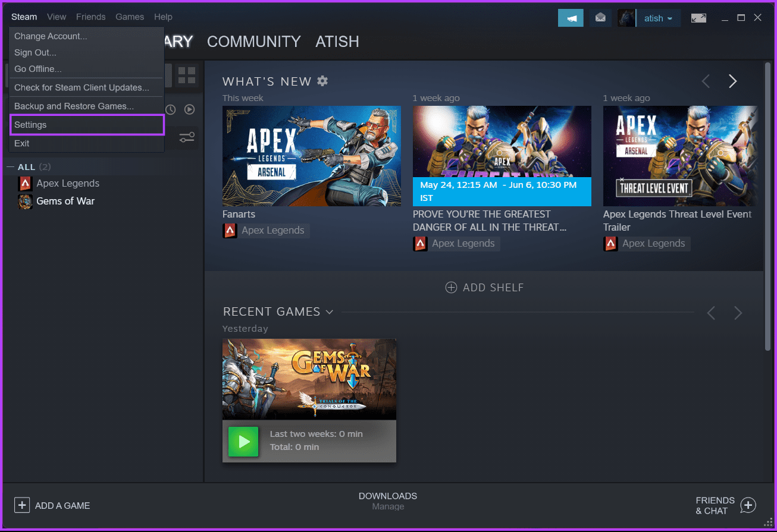Open the Friends menu

(x=90, y=17)
